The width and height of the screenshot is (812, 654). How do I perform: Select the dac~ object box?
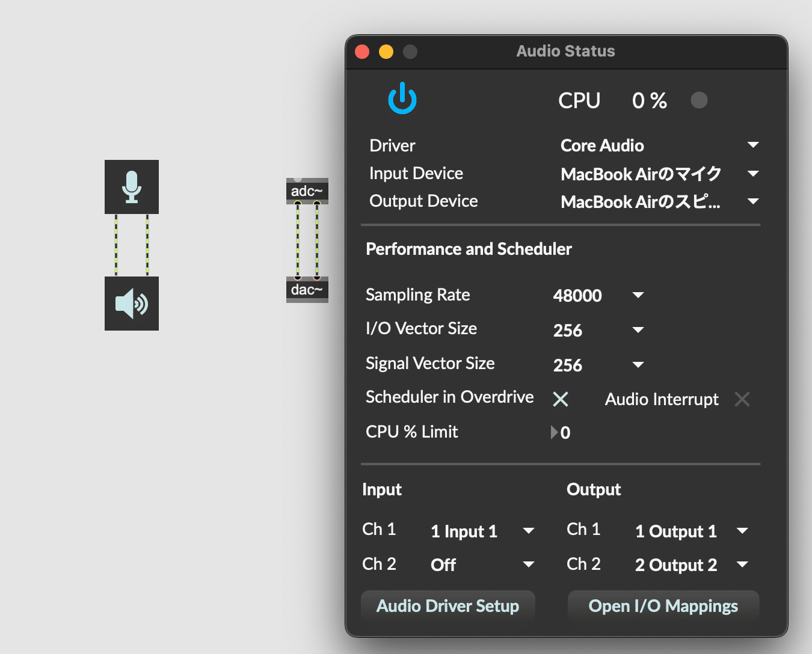[307, 290]
